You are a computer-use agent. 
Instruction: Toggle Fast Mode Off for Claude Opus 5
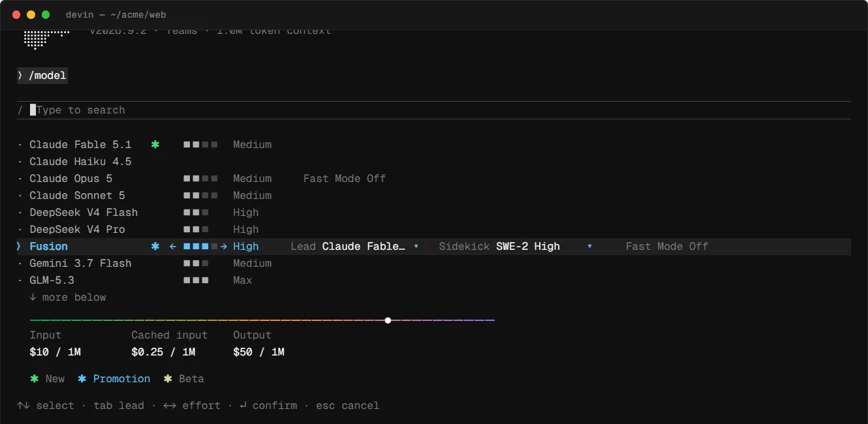point(345,178)
